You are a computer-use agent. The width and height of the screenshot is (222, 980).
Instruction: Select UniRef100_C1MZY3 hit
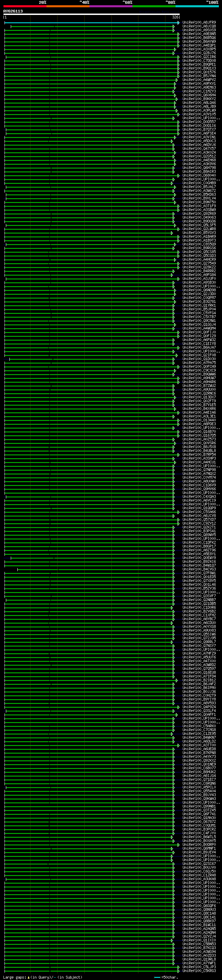point(199,91)
